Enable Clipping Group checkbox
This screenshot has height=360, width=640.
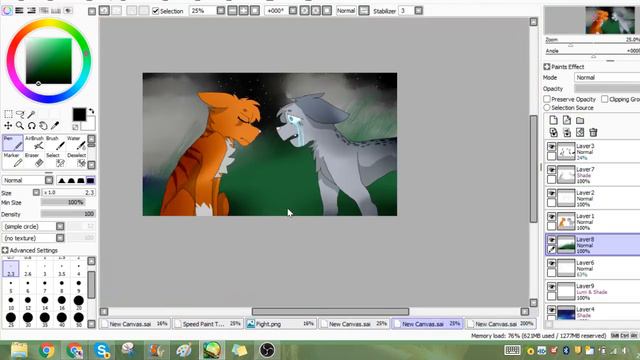tap(604, 99)
